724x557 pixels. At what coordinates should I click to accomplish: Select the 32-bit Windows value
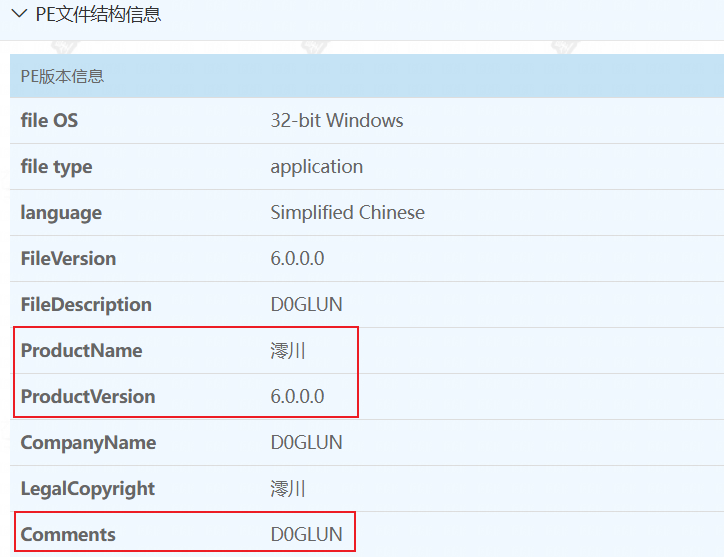click(337, 121)
